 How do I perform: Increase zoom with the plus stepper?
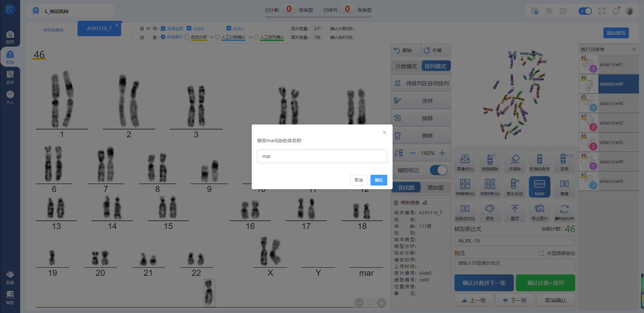[442, 153]
